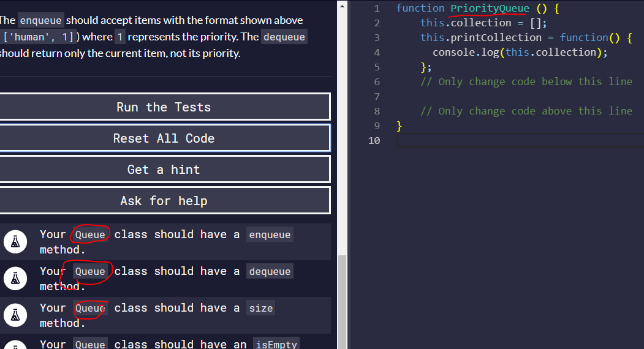
Task: Click 'this.collection = [];' code line
Action: point(483,23)
